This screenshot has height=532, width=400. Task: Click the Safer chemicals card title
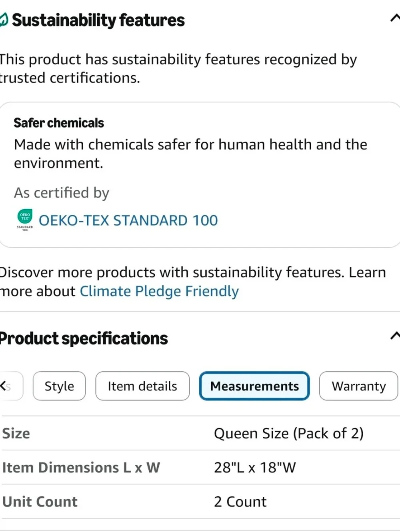[x=59, y=123]
